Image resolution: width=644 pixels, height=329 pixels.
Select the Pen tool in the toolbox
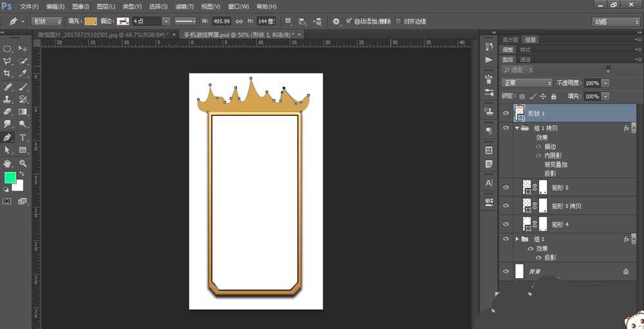8,137
